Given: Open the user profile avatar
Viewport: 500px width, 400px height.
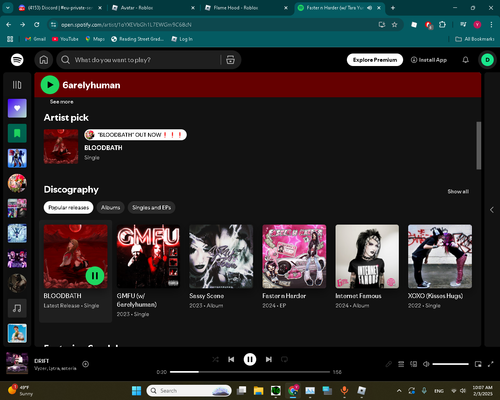Looking at the screenshot, I should click(x=487, y=60).
